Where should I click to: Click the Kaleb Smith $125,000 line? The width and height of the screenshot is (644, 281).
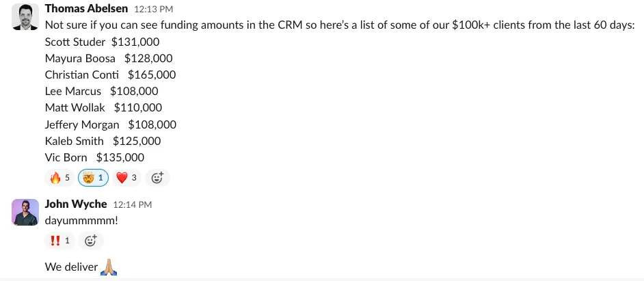103,141
